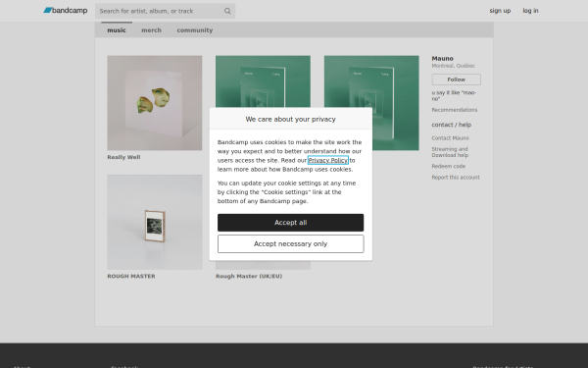This screenshot has height=368, width=588.
Task: Accept all cookies
Action: (x=291, y=223)
